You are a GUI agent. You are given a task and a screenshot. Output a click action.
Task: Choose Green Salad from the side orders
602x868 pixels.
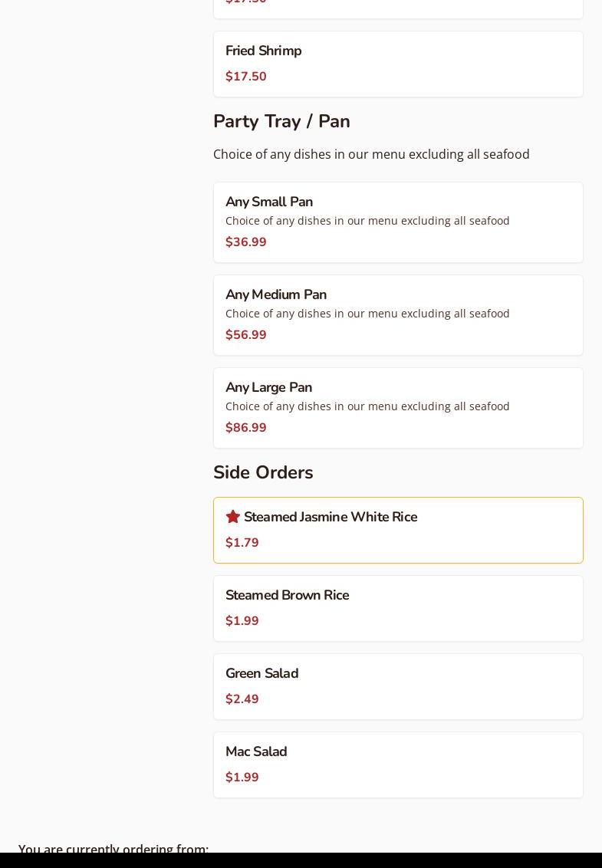262,673
